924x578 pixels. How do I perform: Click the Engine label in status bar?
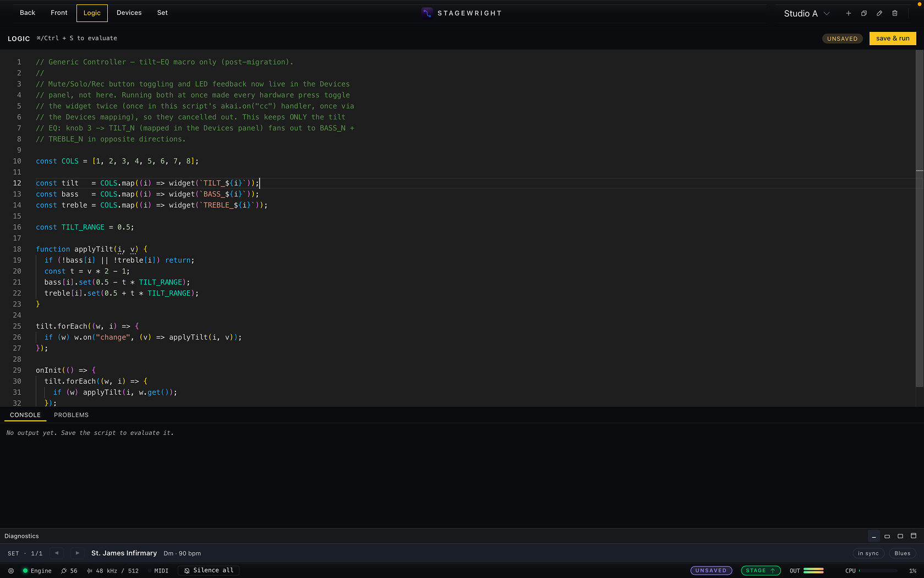tap(41, 571)
